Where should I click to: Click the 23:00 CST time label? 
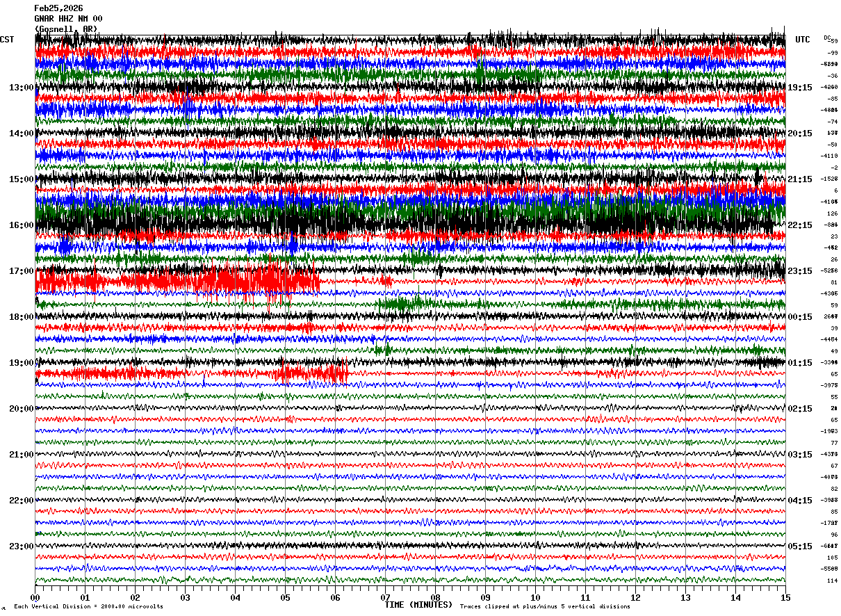(x=22, y=546)
